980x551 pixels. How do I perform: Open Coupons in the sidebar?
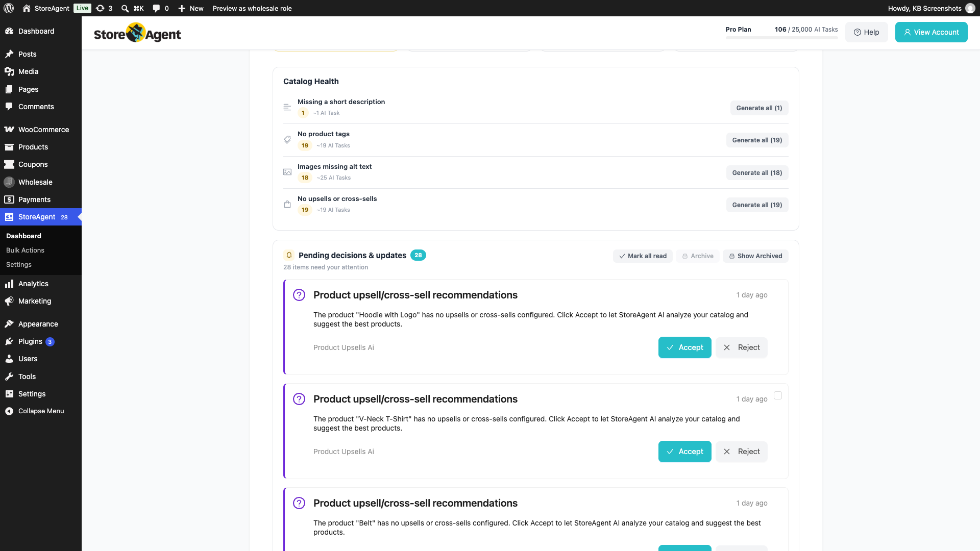click(41, 164)
